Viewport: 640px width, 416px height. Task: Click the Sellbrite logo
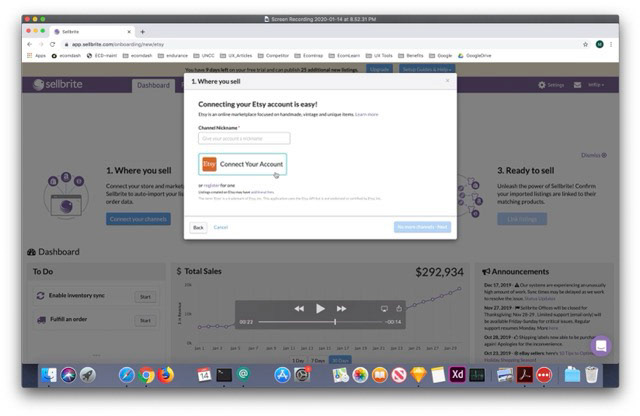pyautogui.click(x=58, y=85)
